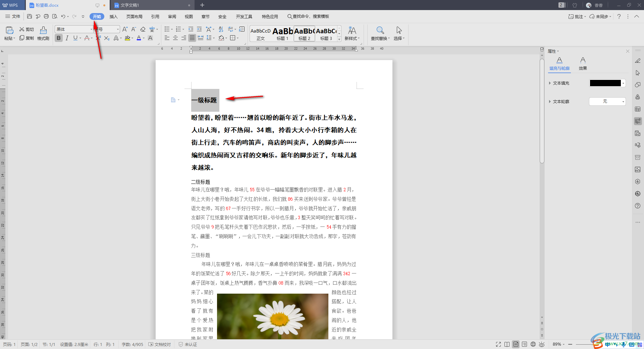Toggle Underline formatting
This screenshot has height=349, width=644.
(x=75, y=38)
